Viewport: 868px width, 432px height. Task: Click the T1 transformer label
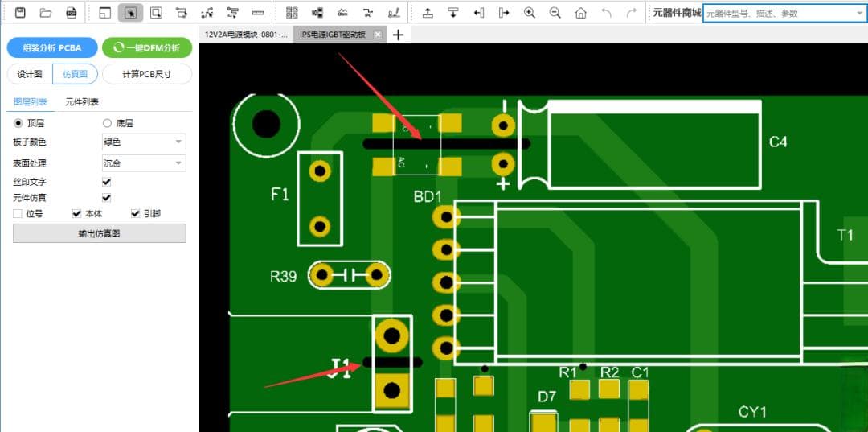point(845,235)
